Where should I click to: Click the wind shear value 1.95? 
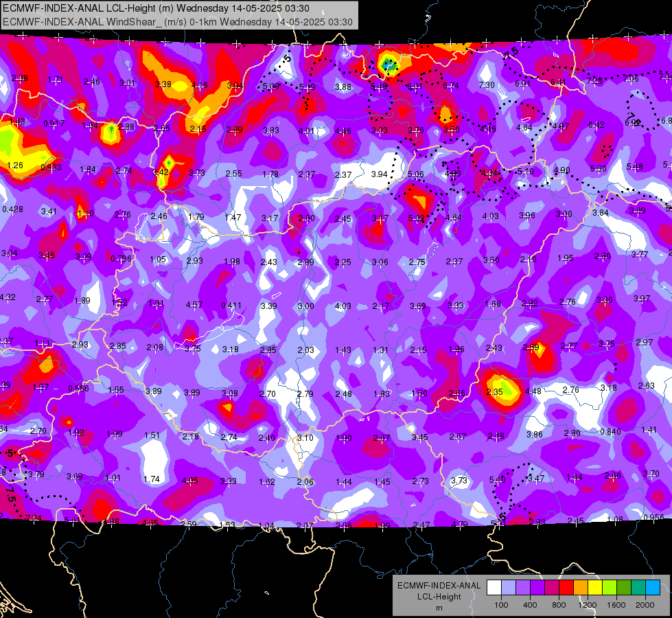(x=566, y=257)
